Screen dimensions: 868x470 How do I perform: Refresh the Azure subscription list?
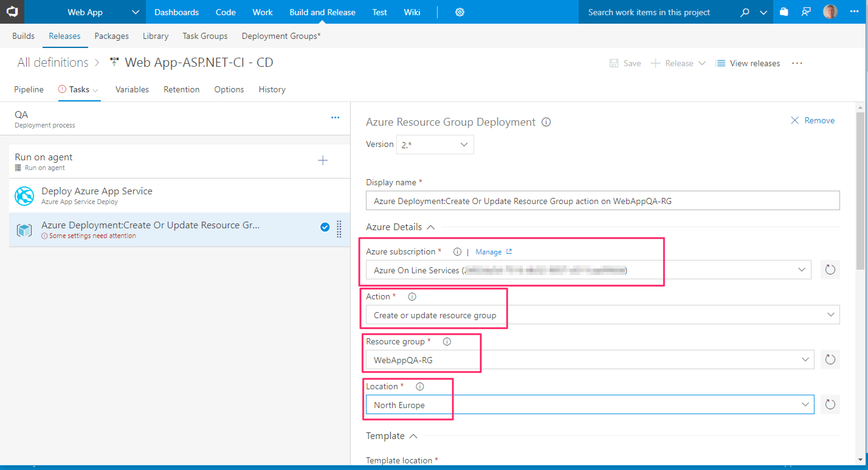830,270
